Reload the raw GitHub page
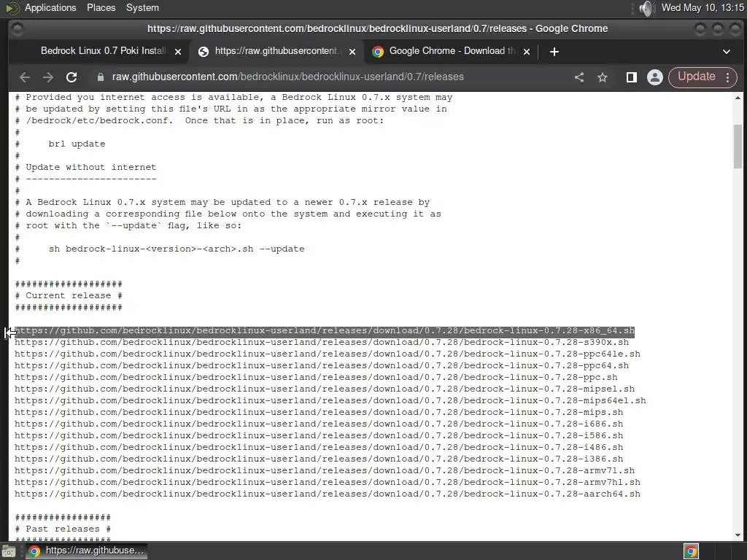 (x=71, y=77)
